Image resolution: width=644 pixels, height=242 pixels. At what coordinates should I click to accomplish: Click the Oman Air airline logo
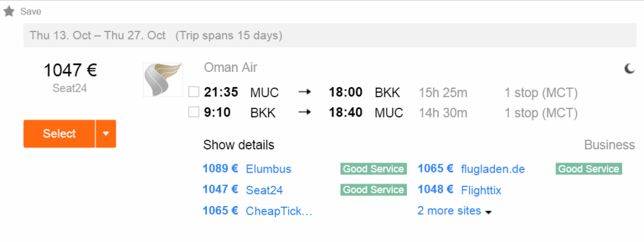point(163,80)
